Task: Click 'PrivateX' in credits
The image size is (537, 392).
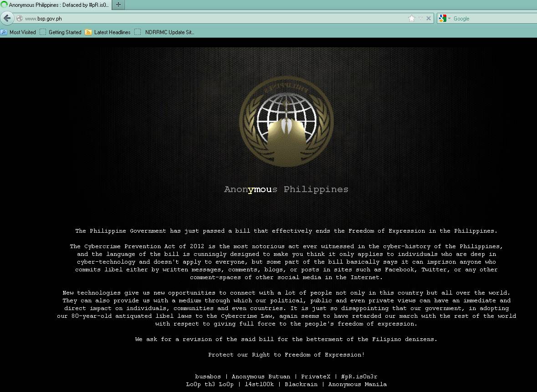Action: (316, 377)
